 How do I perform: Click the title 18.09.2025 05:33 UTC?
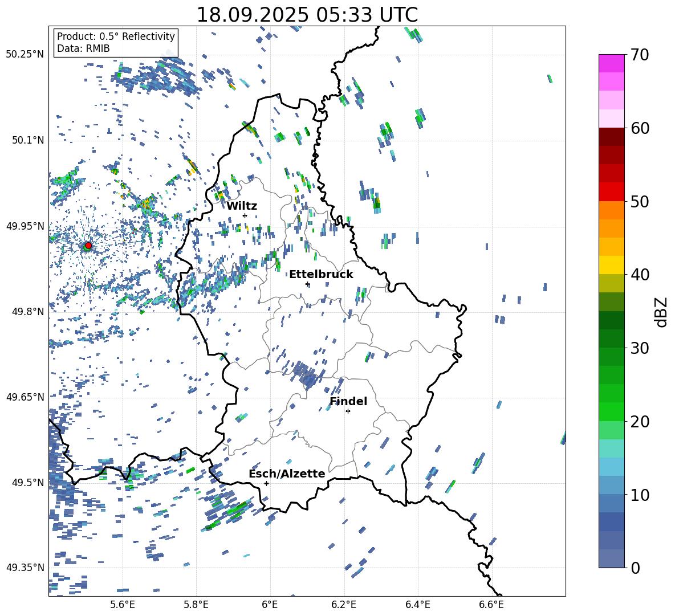pyautogui.click(x=307, y=15)
